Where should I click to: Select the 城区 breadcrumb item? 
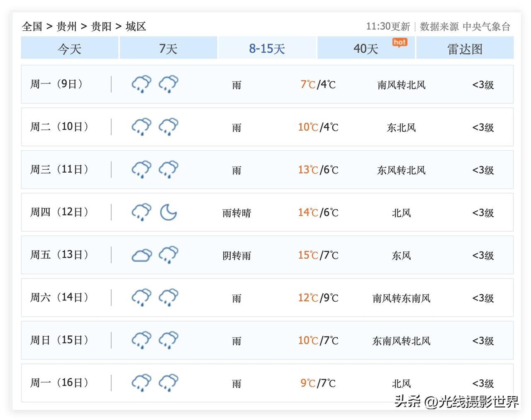pyautogui.click(x=135, y=26)
